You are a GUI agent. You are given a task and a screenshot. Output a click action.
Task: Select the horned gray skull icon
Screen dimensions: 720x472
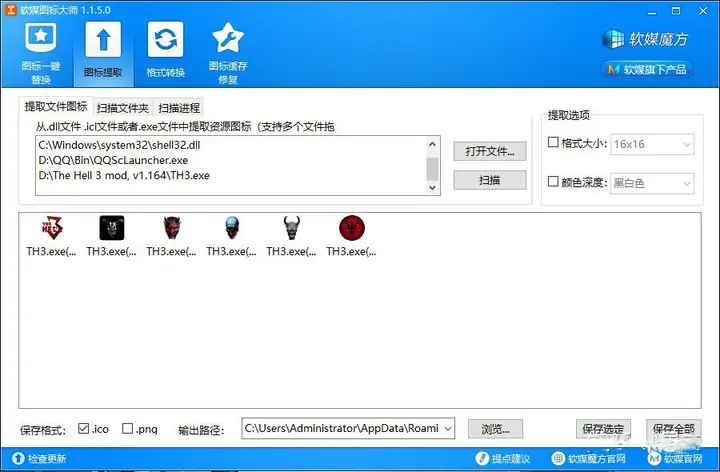pyautogui.click(x=292, y=227)
